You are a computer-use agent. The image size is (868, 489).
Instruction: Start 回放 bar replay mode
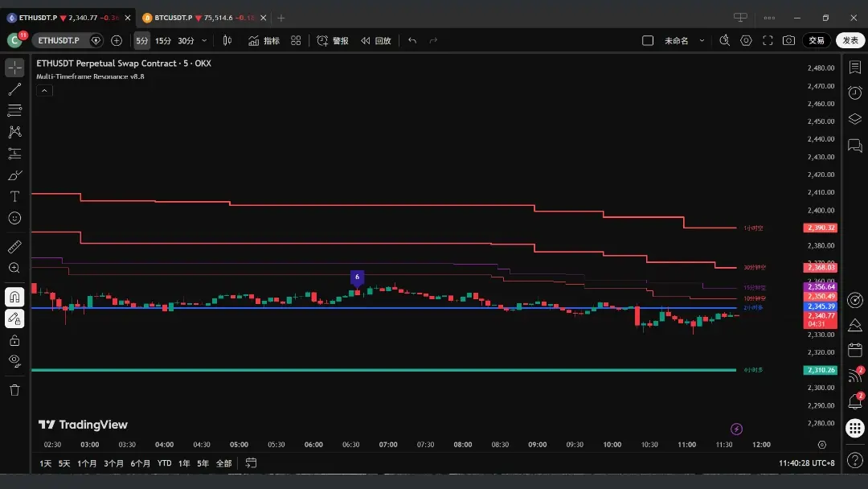point(375,40)
